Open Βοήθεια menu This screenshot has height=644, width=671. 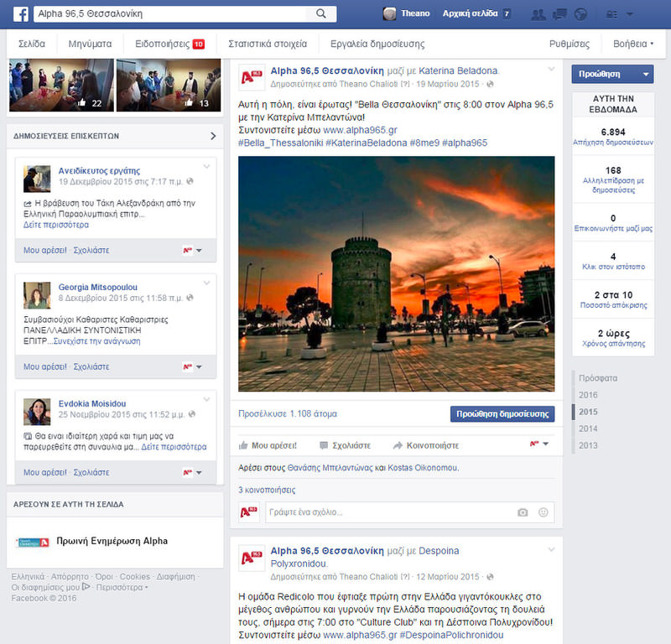tap(633, 44)
